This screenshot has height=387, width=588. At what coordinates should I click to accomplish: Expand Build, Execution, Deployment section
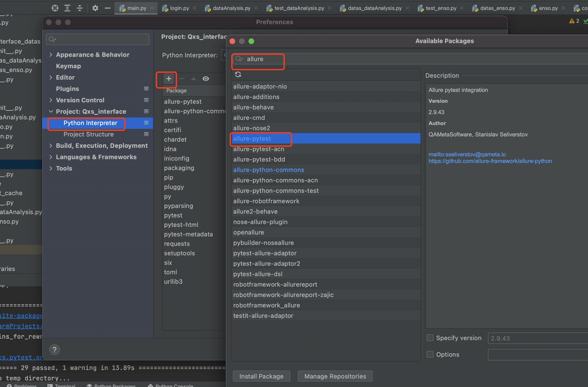[51, 145]
